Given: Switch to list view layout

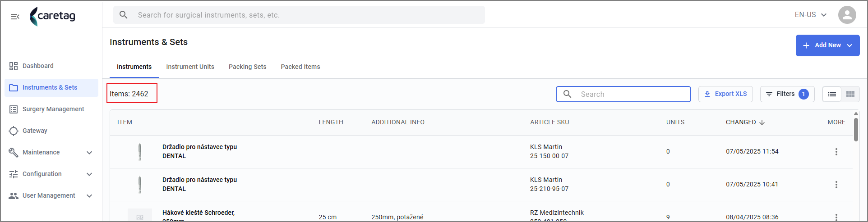Looking at the screenshot, I should click(x=832, y=94).
